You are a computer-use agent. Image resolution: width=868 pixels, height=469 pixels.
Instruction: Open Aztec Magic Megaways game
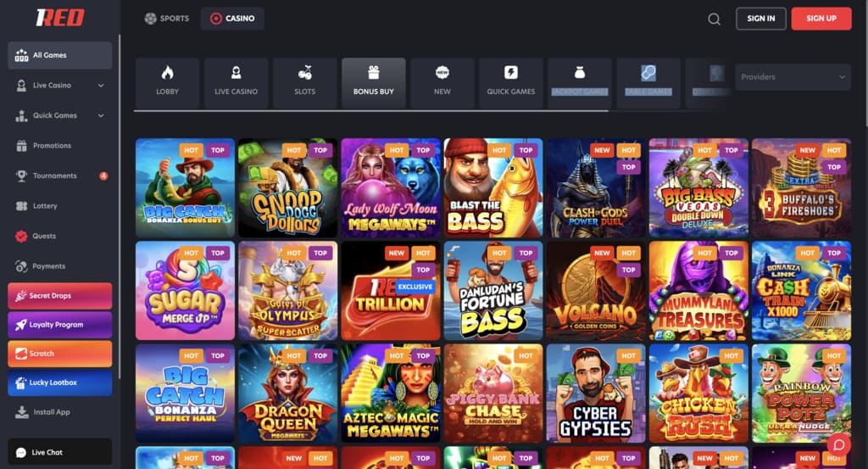point(391,394)
